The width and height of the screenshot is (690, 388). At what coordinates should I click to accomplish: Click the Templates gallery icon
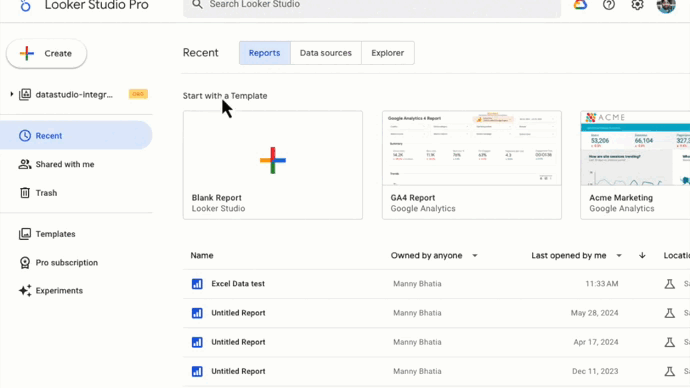coord(25,234)
